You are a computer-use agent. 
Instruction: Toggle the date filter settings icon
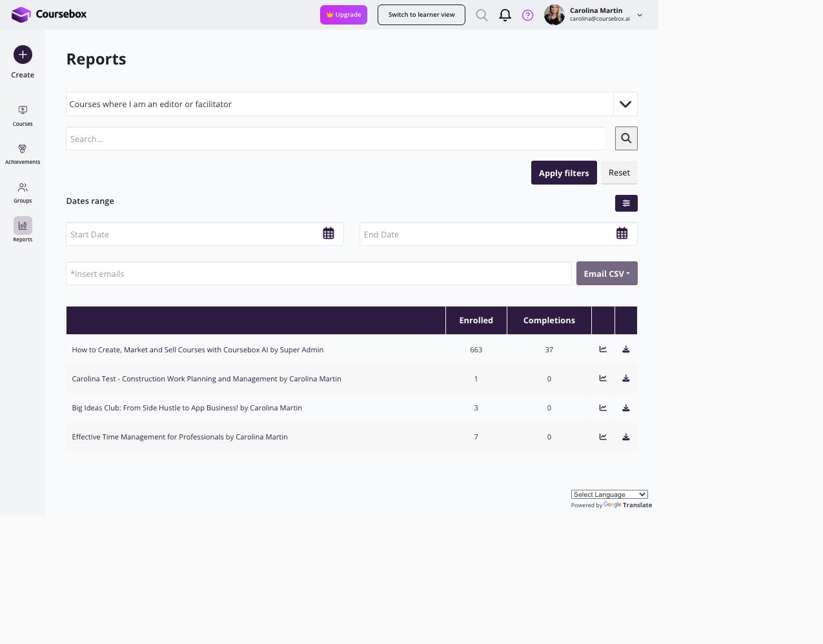click(x=626, y=203)
